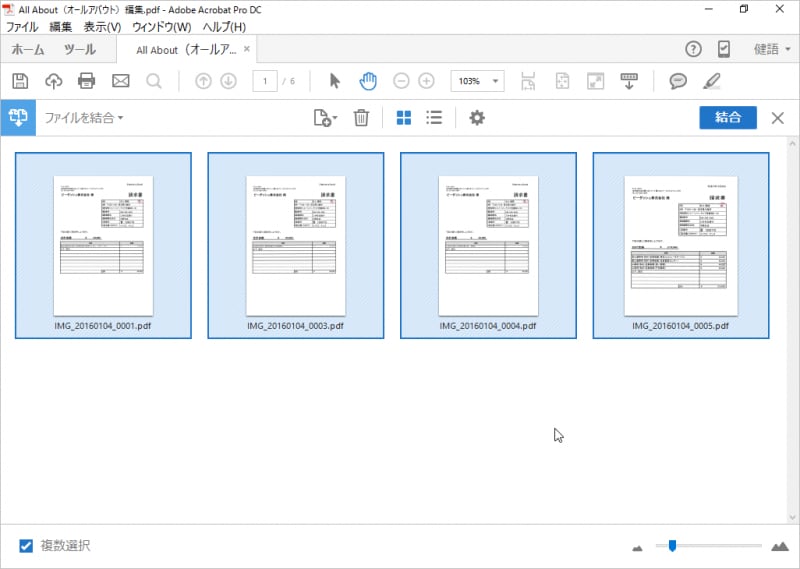Open the ファイル menu
800x569 pixels.
click(x=22, y=26)
